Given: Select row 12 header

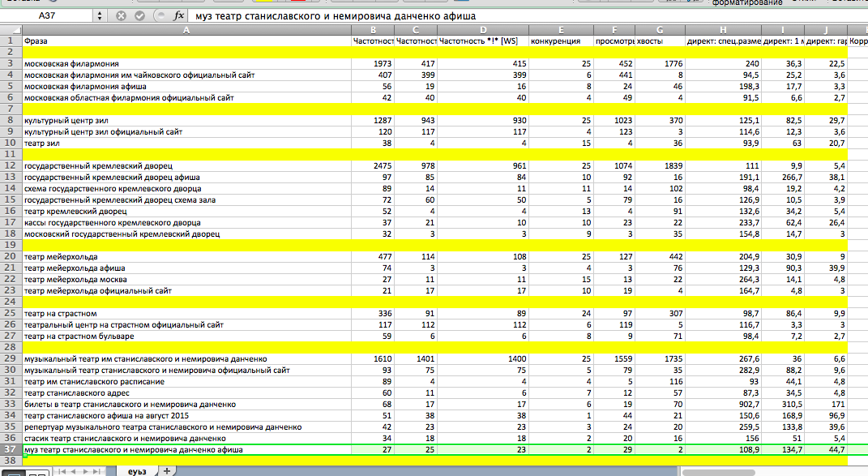Looking at the screenshot, I should point(11,165).
